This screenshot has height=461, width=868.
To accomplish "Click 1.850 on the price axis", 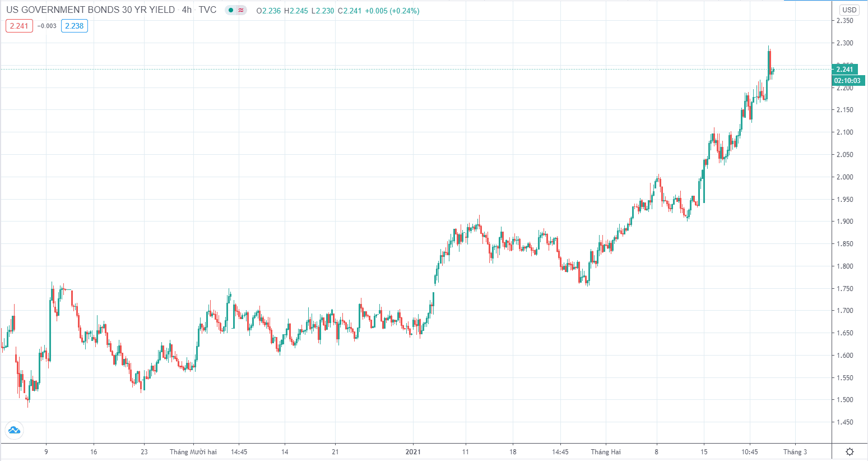I will [844, 244].
